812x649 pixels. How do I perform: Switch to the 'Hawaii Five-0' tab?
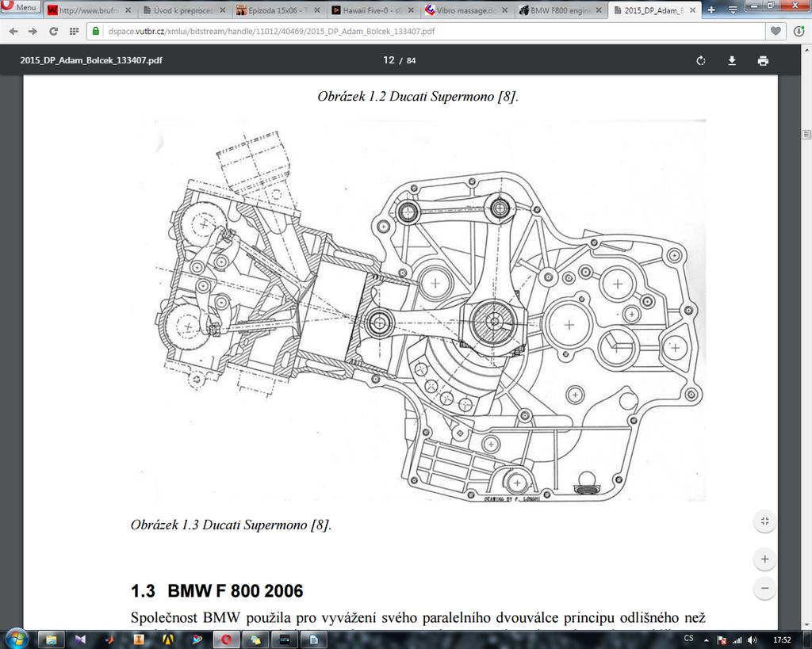(x=373, y=10)
